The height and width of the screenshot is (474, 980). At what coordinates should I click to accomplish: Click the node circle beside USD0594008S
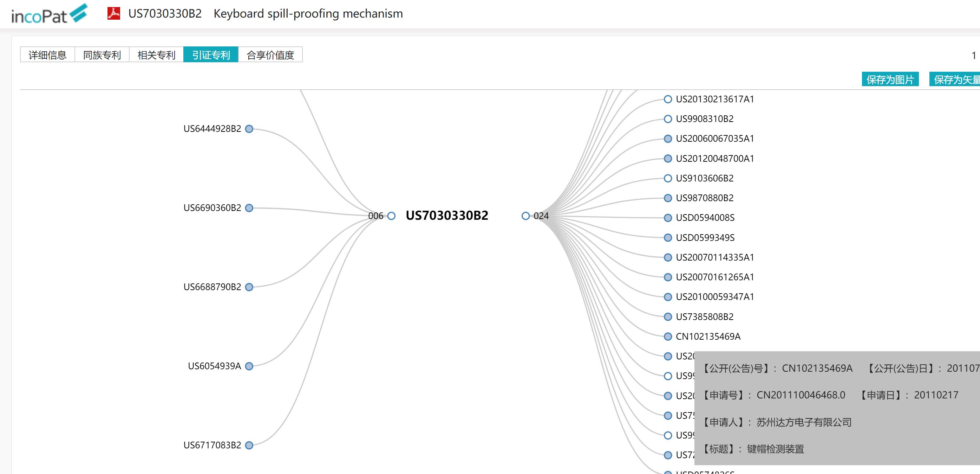pos(668,218)
